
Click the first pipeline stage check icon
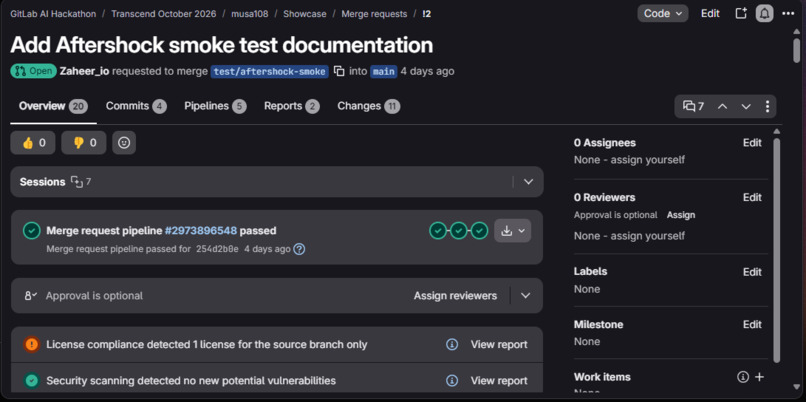438,231
